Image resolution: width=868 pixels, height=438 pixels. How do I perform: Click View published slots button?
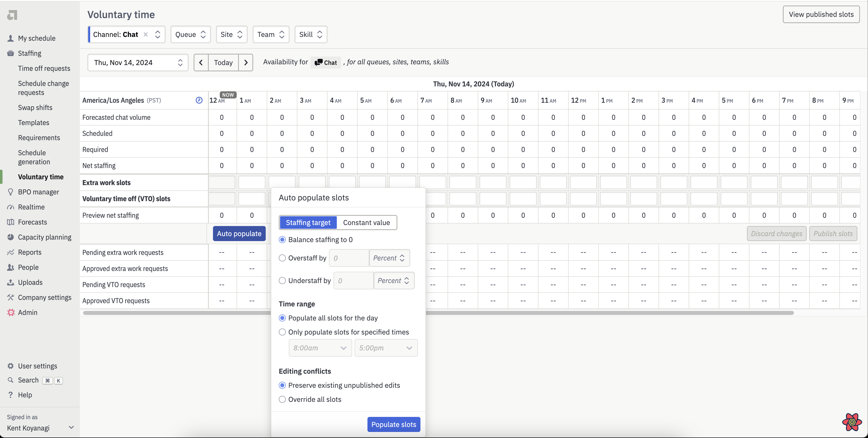(x=821, y=14)
